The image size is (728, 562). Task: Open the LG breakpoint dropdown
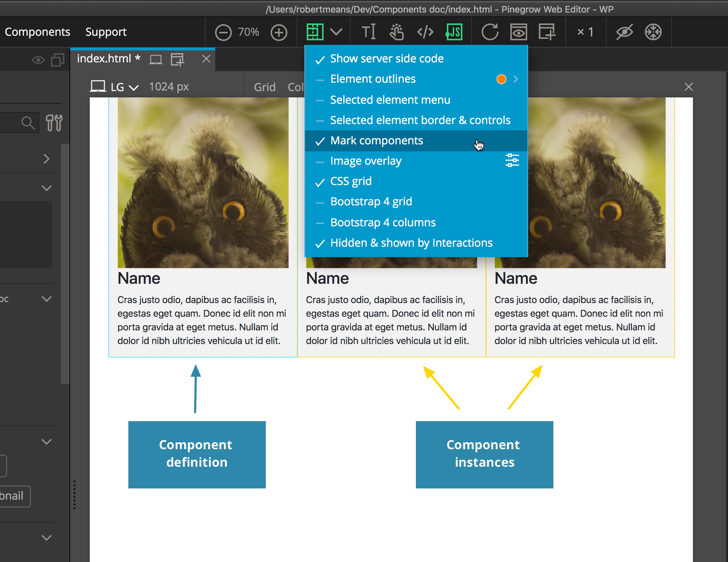coord(125,87)
